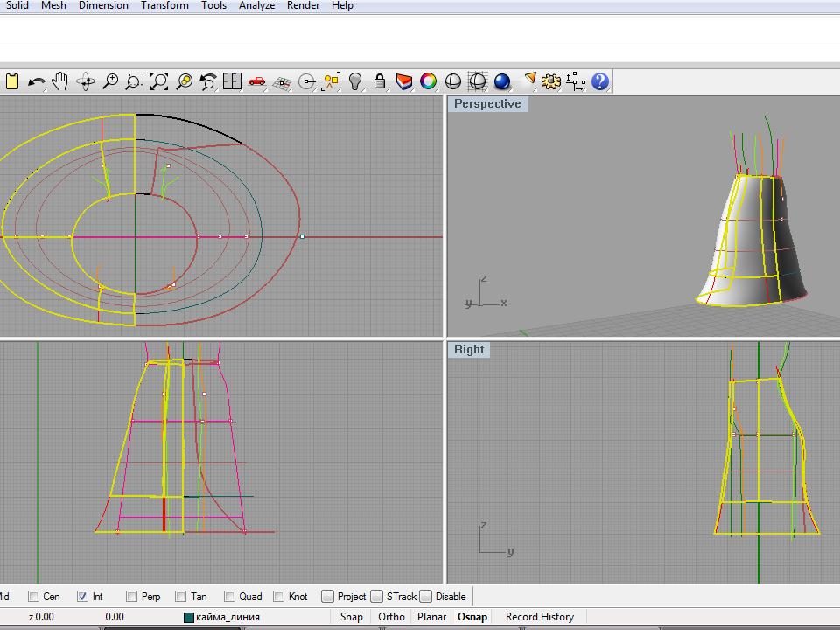
Task: Open the Transform menu
Action: (164, 5)
